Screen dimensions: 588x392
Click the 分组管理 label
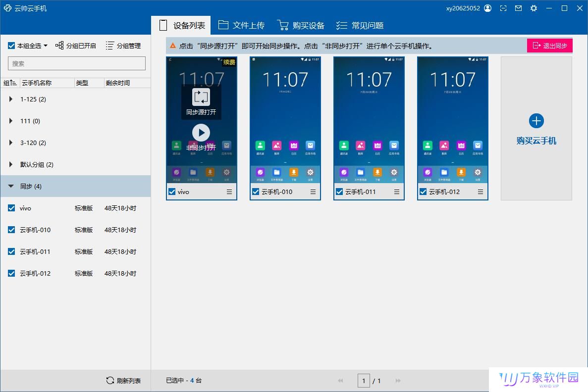129,46
